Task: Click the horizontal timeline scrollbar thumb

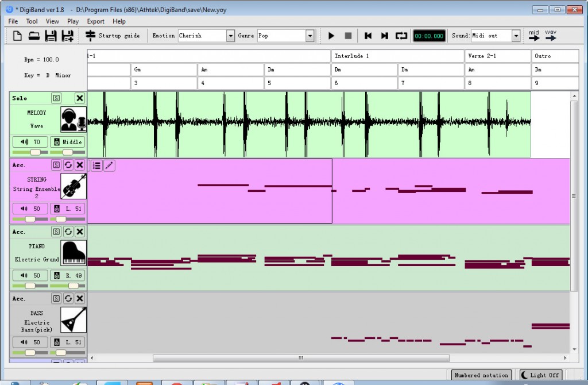Action: point(301,358)
